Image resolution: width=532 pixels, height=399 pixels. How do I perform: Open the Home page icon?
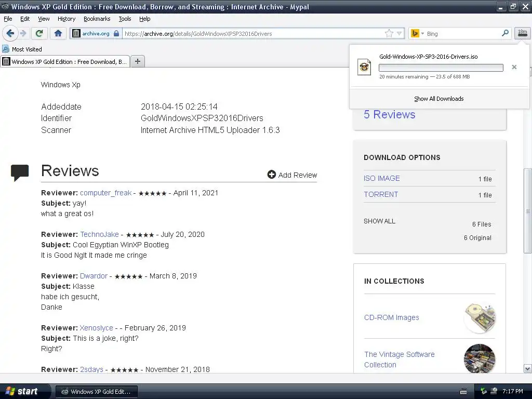pos(58,33)
